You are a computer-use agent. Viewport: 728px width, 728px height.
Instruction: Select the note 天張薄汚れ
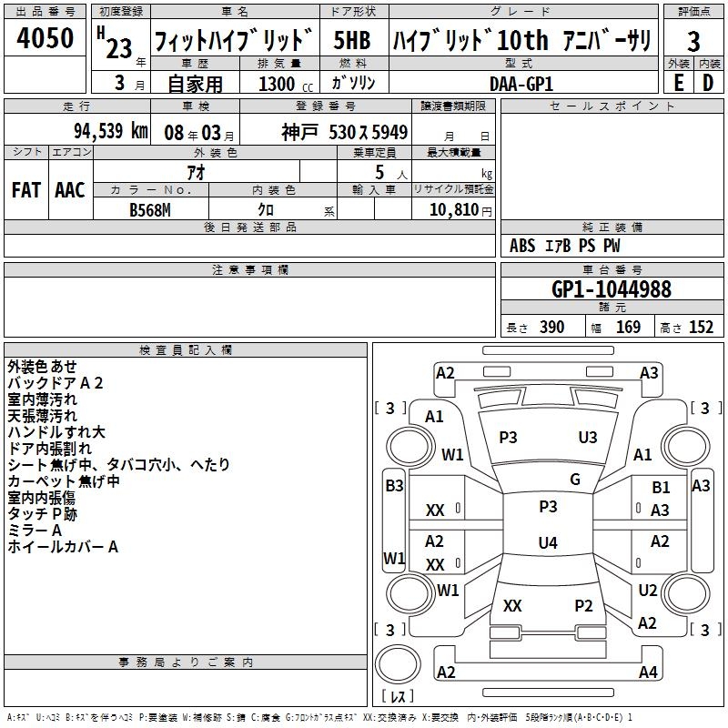coord(42,416)
